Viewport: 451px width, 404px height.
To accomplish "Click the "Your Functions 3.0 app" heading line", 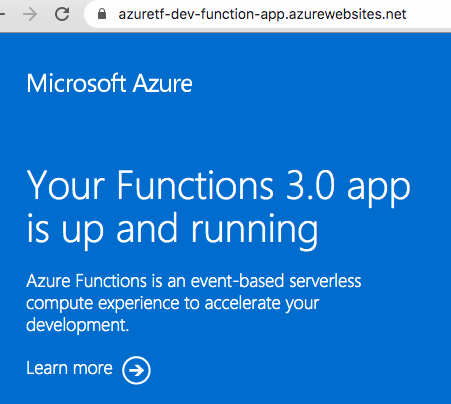I will point(218,185).
